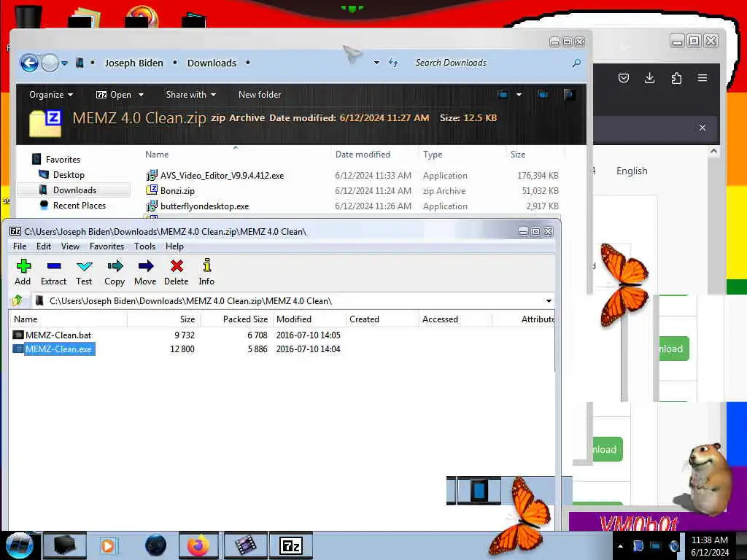The width and height of the screenshot is (747, 560).
Task: Select Desktop in the navigation pane
Action: (69, 175)
